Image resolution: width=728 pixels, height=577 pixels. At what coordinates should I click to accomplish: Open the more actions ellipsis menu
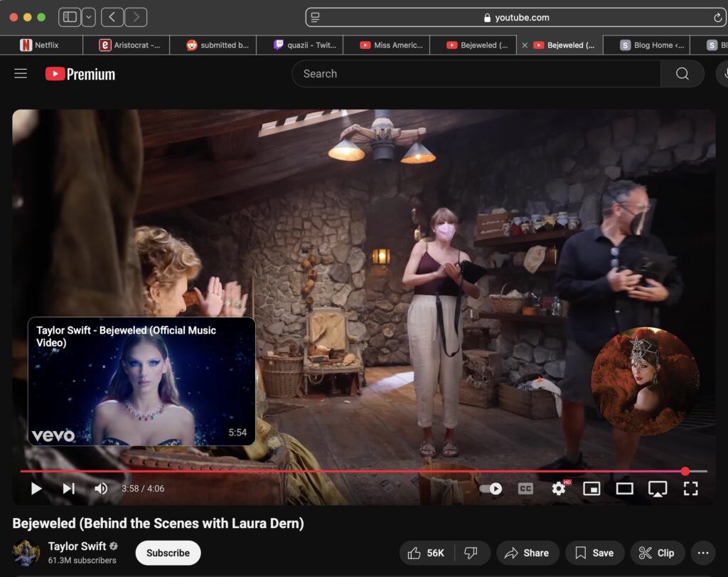point(703,553)
